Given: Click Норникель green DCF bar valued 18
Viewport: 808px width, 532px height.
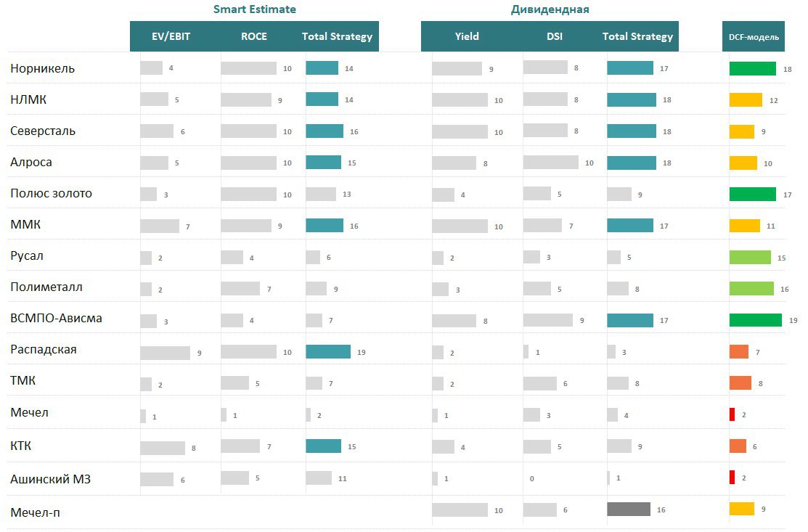Looking at the screenshot, I should [752, 68].
